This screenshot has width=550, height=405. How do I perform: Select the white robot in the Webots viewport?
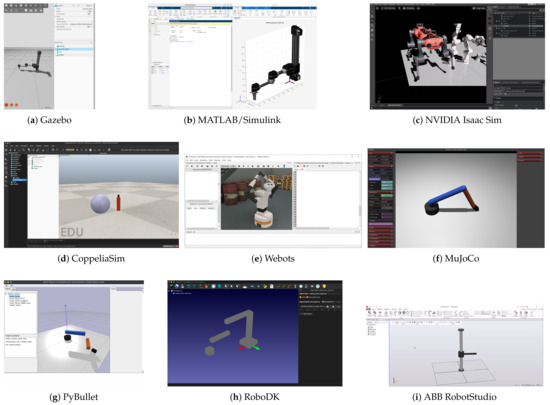tap(264, 200)
